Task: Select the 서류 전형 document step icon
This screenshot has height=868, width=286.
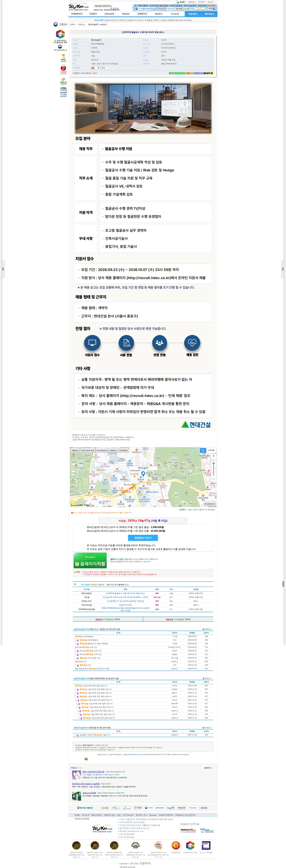Action: click(126, 343)
